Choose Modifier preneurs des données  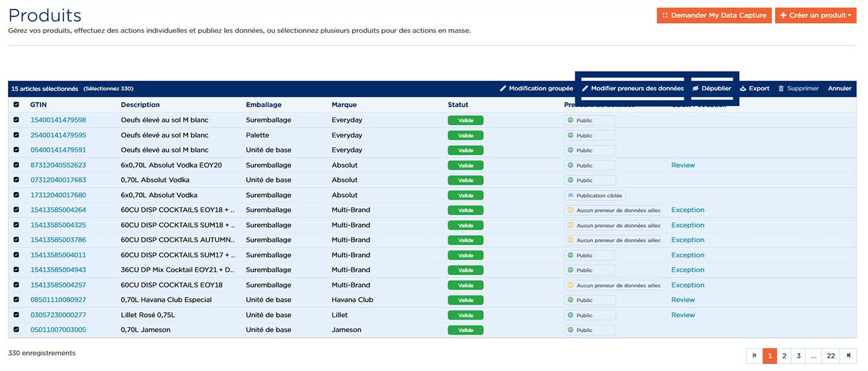coord(633,89)
